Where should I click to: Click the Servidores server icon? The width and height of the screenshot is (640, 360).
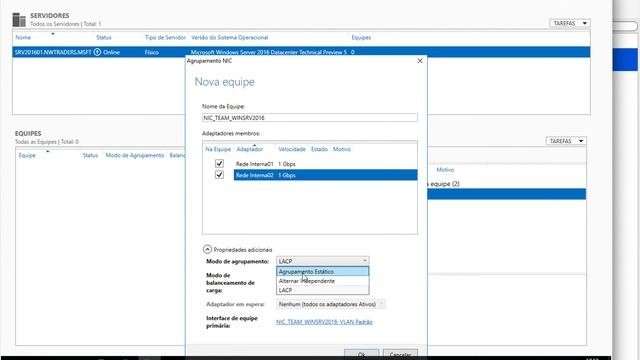19,20
